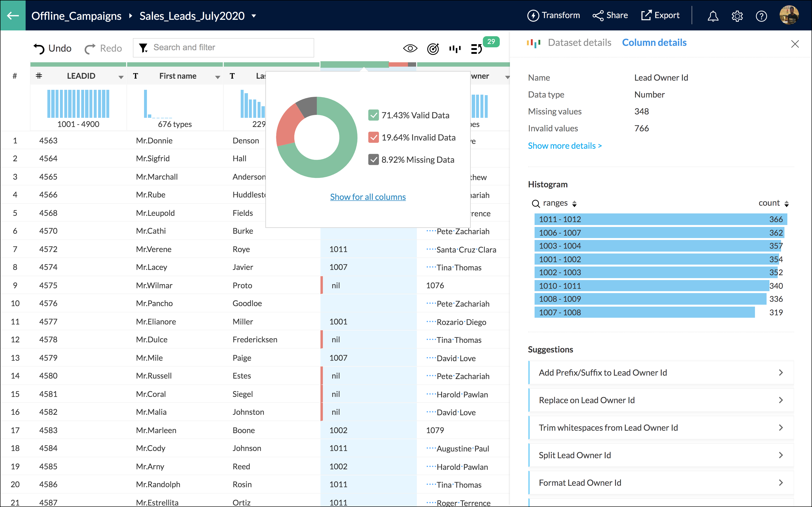The height and width of the screenshot is (507, 812).
Task: Uncheck 71.43% Valid Data
Action: pos(373,115)
